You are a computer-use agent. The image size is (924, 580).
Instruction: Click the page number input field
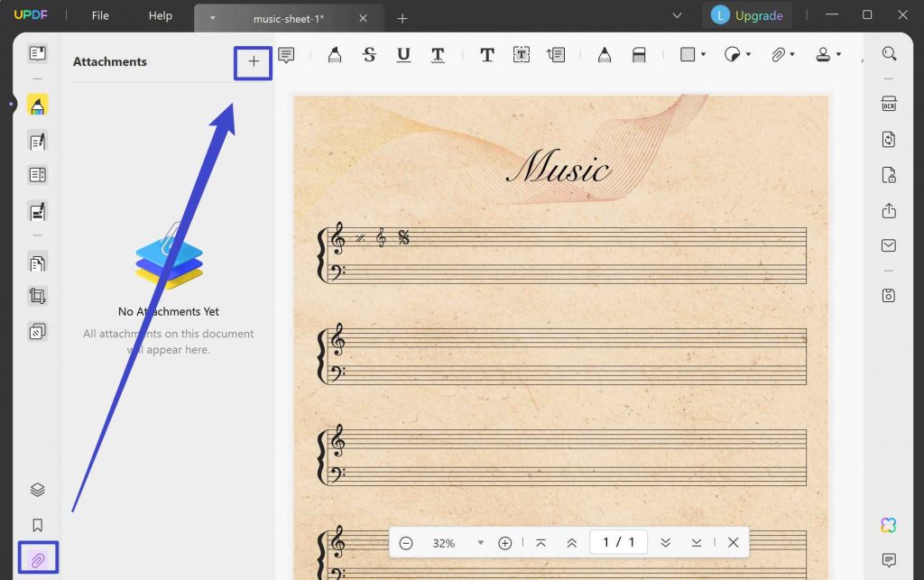619,542
